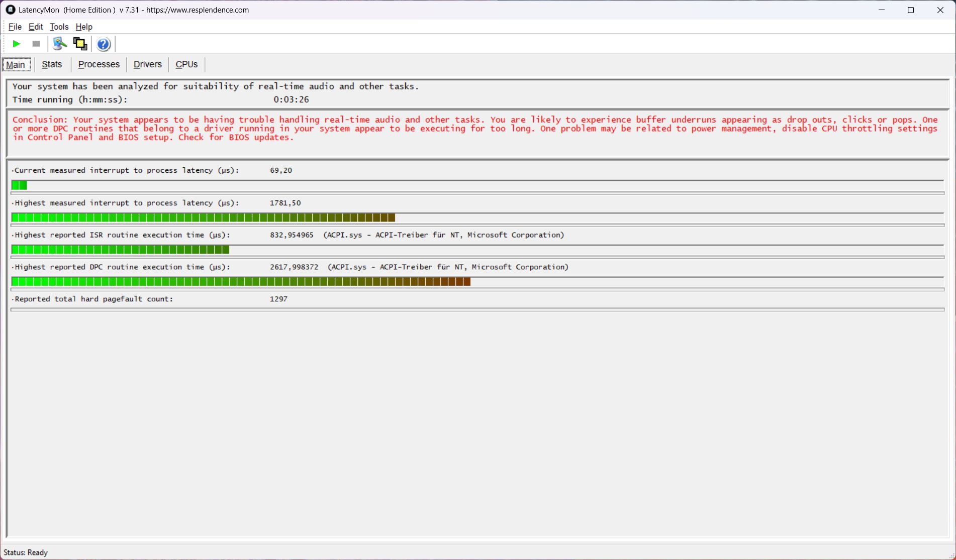Viewport: 956px width, 560px height.
Task: Open options using the computer-and-pen toolbar icon
Action: coord(59,44)
